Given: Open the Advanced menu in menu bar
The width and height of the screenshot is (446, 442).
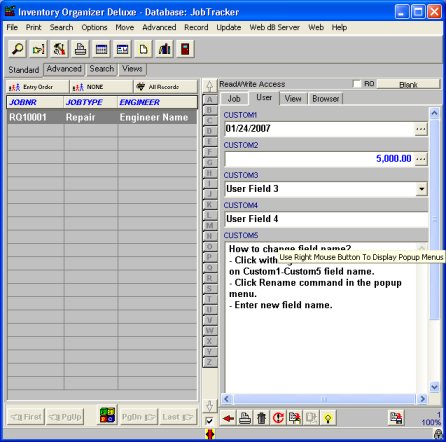Looking at the screenshot, I should coord(159,27).
